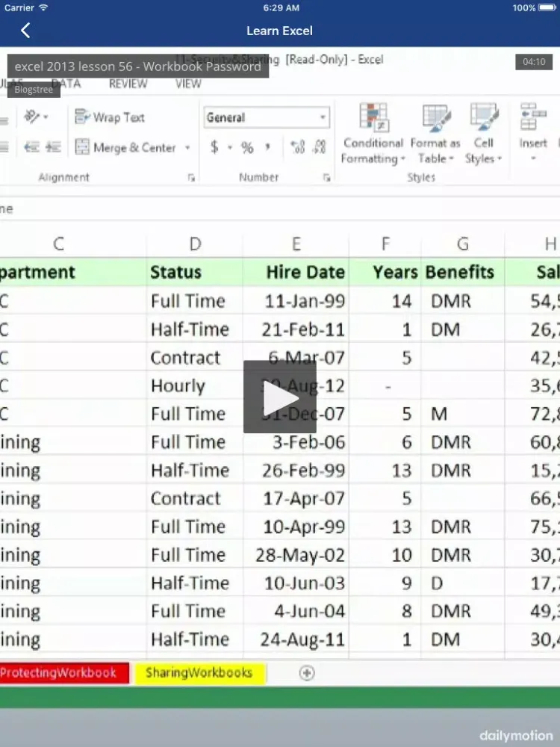
Task: Click decrease decimal icon
Action: [319, 147]
